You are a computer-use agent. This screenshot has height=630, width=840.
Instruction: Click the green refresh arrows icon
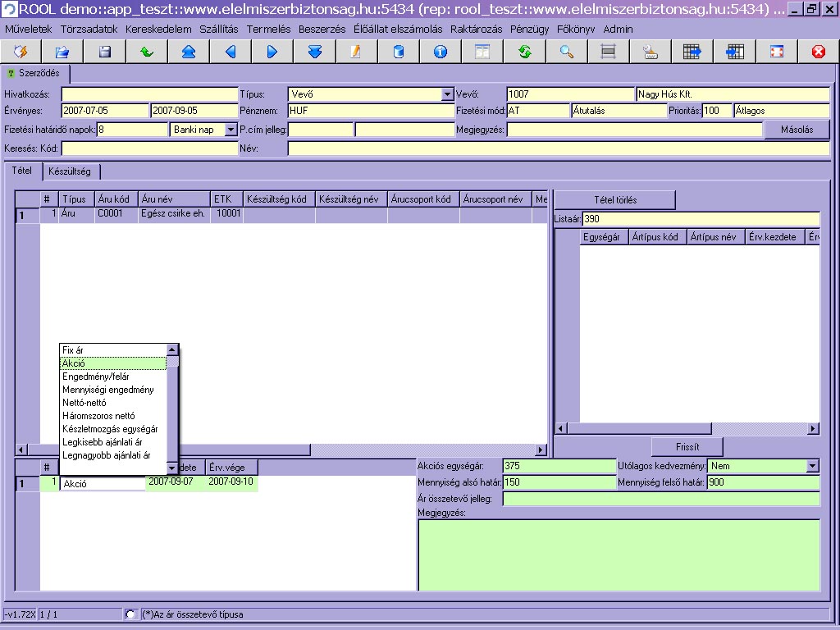point(525,52)
